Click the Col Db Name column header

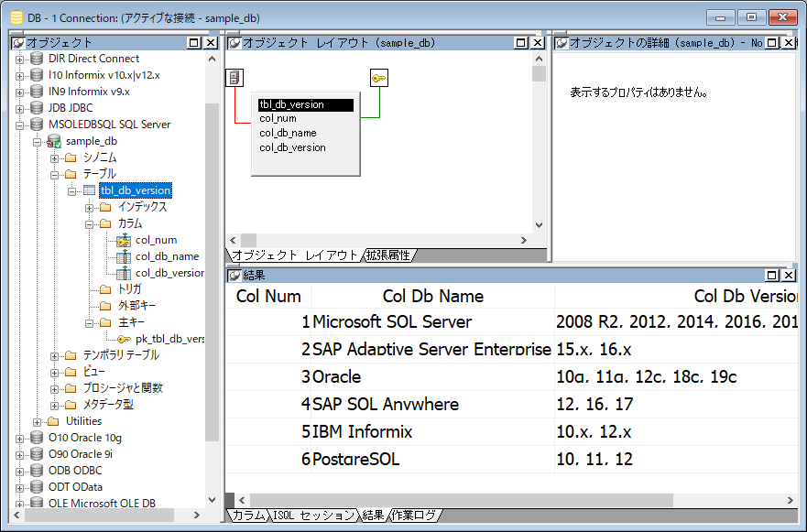pyautogui.click(x=432, y=296)
